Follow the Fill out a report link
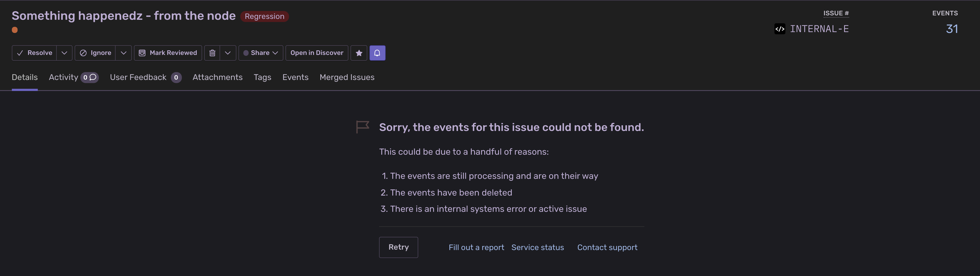 click(476, 247)
